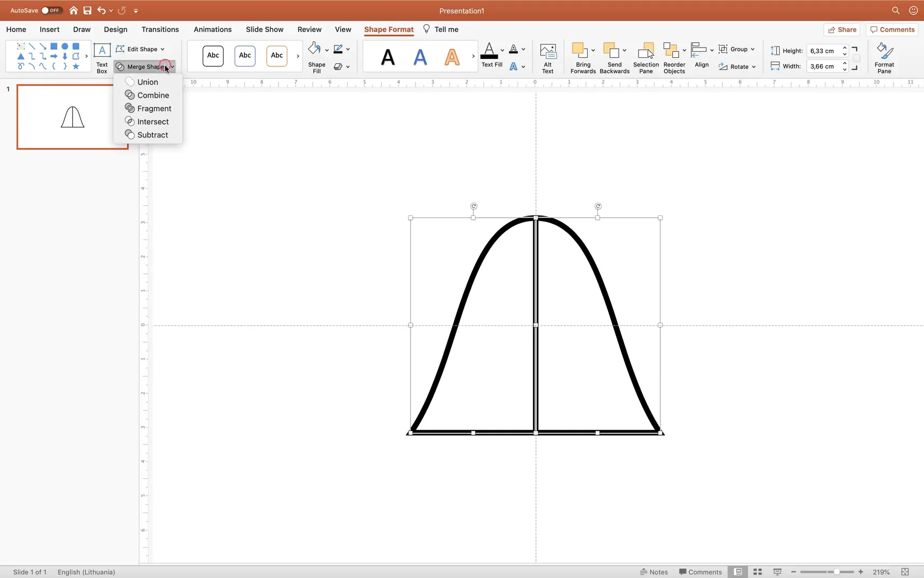Image resolution: width=924 pixels, height=578 pixels.
Task: Open the Text Effects A icon
Action: pos(513,66)
